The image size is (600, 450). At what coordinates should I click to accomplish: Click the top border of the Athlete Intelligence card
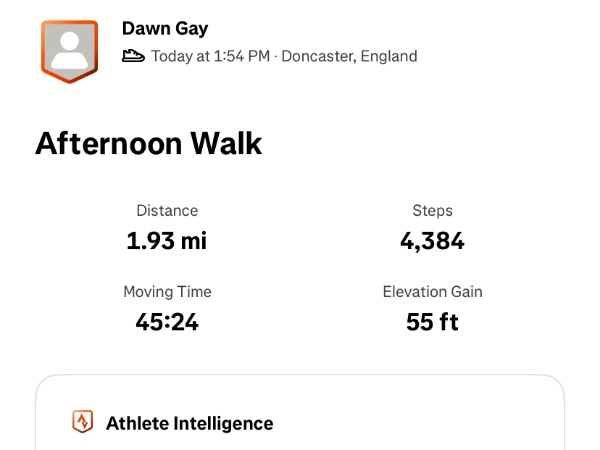(300, 376)
